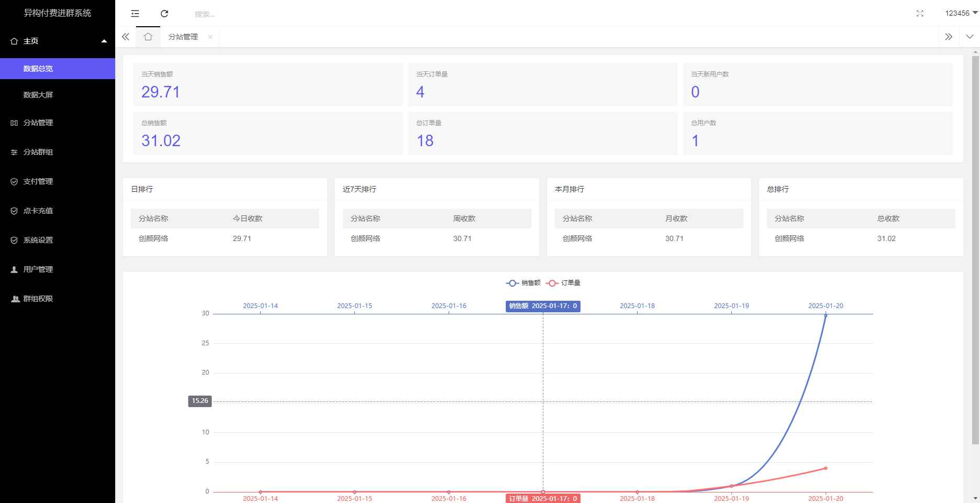Open the 123456 user account dropdown
The image size is (980, 503).
coord(961,14)
